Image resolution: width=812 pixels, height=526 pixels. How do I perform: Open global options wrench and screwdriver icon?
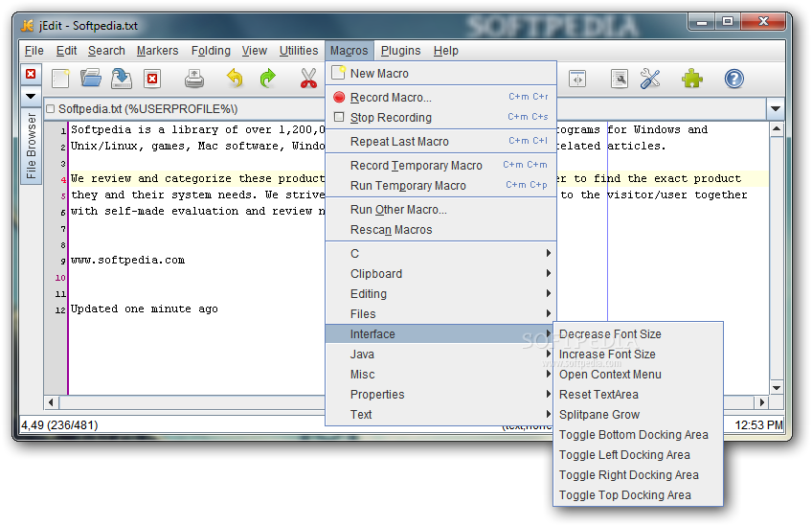pyautogui.click(x=650, y=79)
